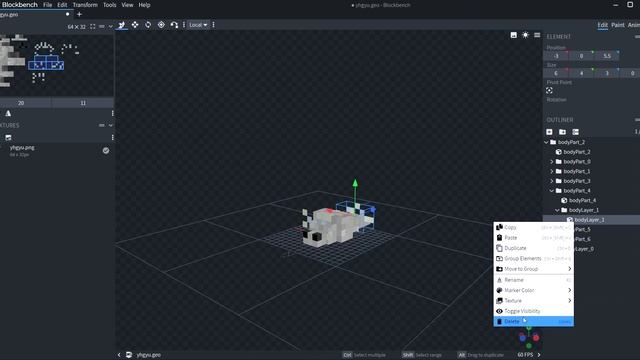Screen dimensions: 640x360
Task: Switch to the Edit mode tab
Action: coord(602,25)
